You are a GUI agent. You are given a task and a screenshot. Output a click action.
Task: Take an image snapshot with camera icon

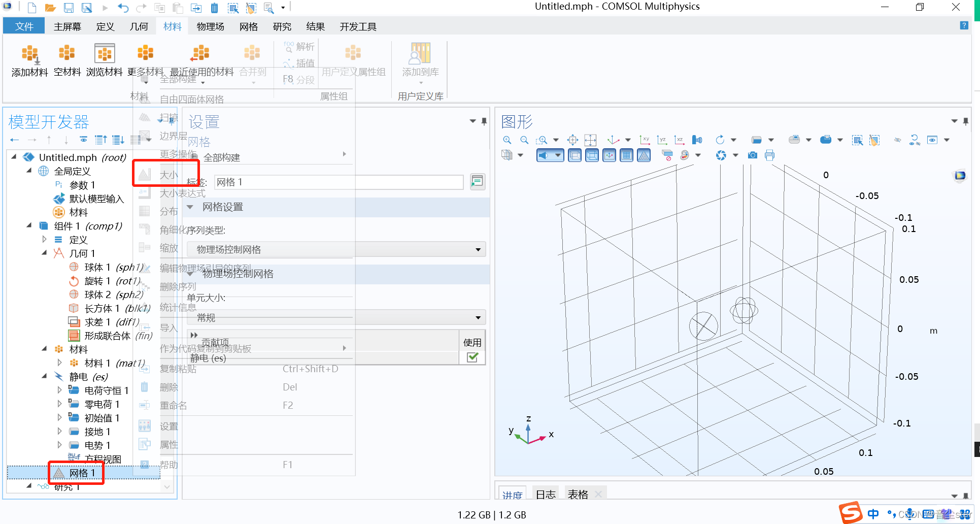click(x=753, y=155)
